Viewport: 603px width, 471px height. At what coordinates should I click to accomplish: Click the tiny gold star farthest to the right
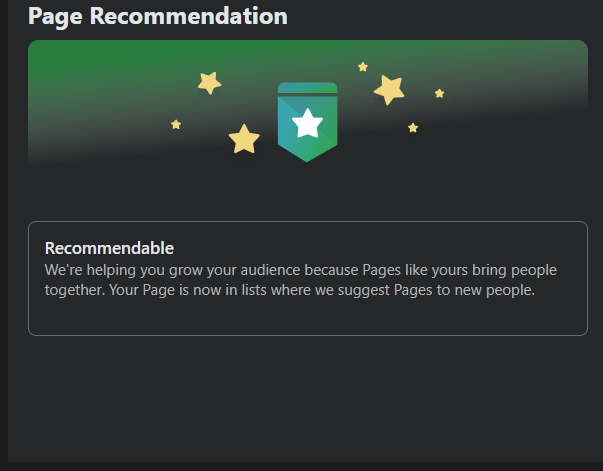tap(440, 93)
